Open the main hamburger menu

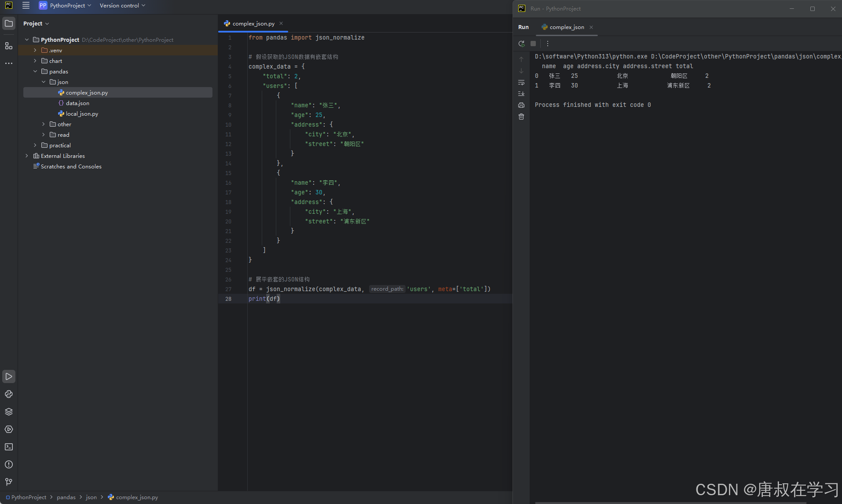[x=26, y=6]
